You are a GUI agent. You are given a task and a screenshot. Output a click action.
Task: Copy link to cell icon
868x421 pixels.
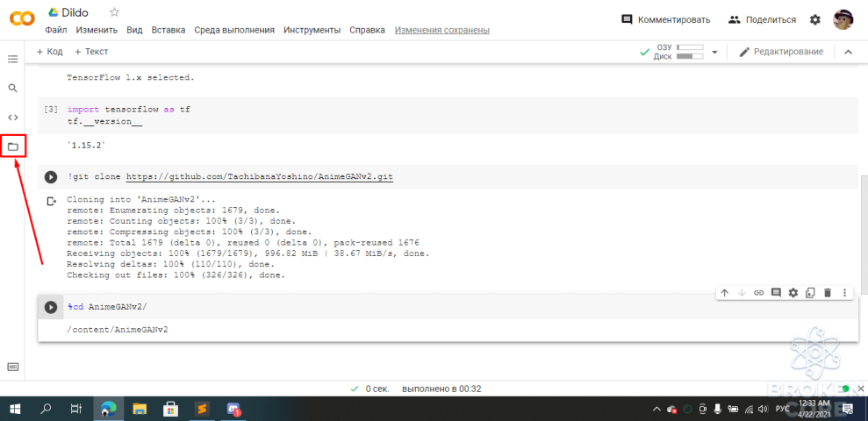tap(759, 293)
